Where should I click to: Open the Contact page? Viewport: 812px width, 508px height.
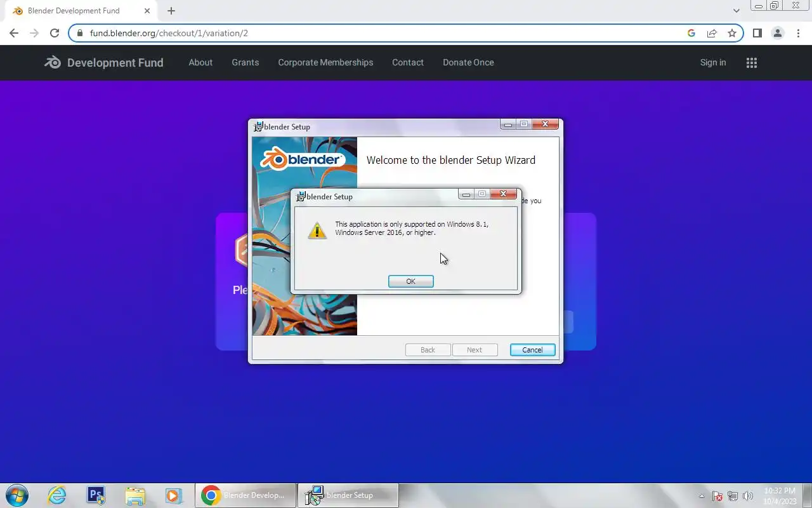(408, 62)
